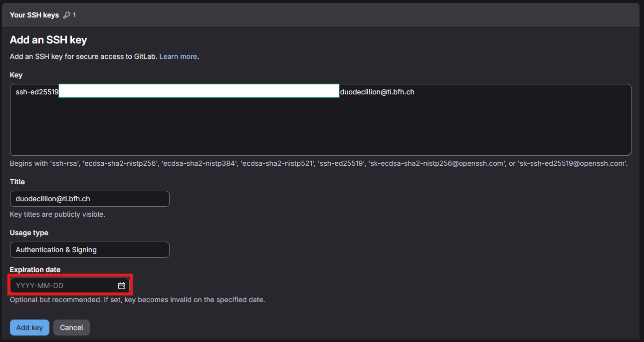
Task: Cancel adding the SSH key
Action: pyautogui.click(x=71, y=328)
